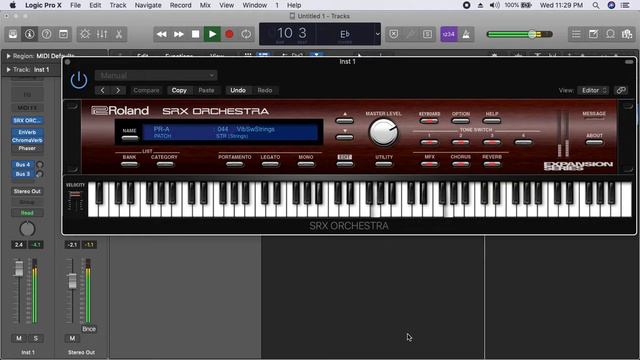Open the Mixer faders icon
The image size is (640, 360).
pos(102,34)
